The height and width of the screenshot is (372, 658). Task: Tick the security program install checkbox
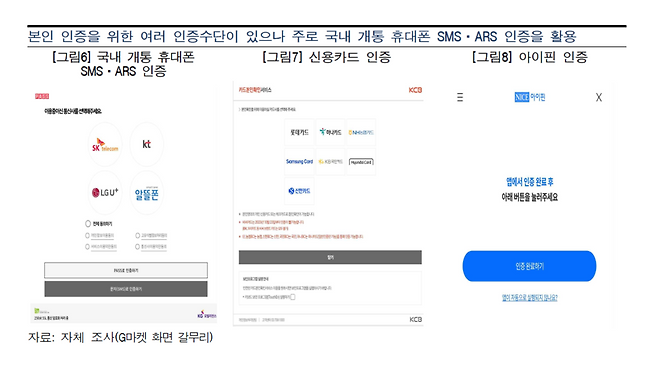pyautogui.click(x=292, y=297)
